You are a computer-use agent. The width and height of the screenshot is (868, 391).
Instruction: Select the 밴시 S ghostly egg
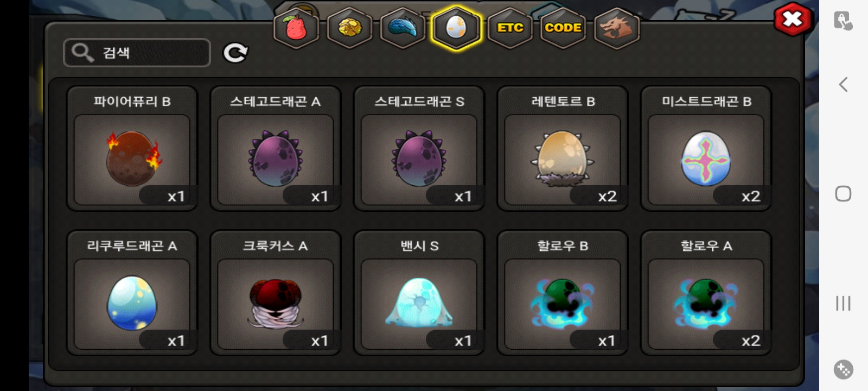click(x=419, y=293)
